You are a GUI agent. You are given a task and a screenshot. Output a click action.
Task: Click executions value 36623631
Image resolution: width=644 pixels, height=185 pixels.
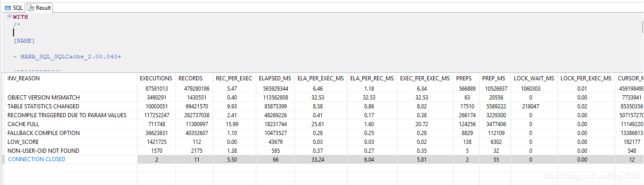click(156, 133)
